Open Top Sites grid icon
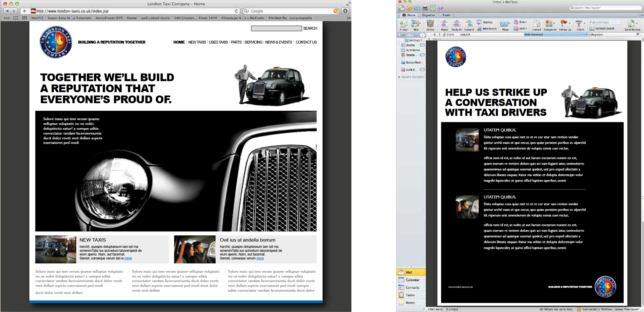This screenshot has width=644, height=312. coord(24,18)
